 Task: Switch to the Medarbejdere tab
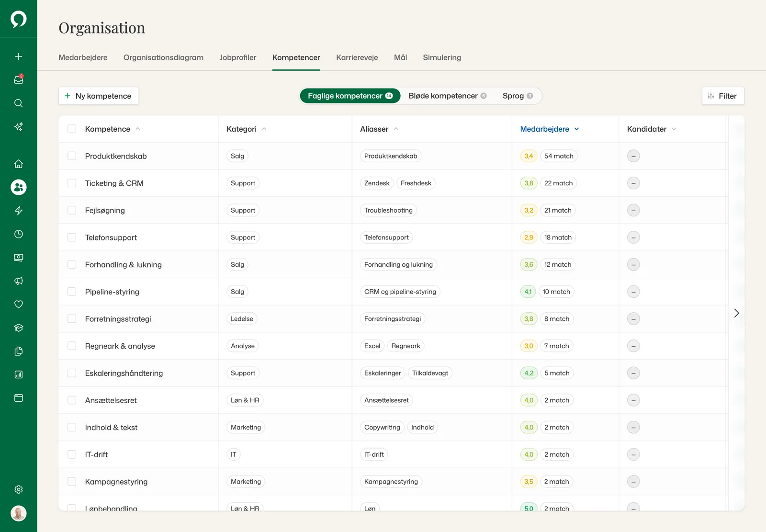(x=83, y=57)
